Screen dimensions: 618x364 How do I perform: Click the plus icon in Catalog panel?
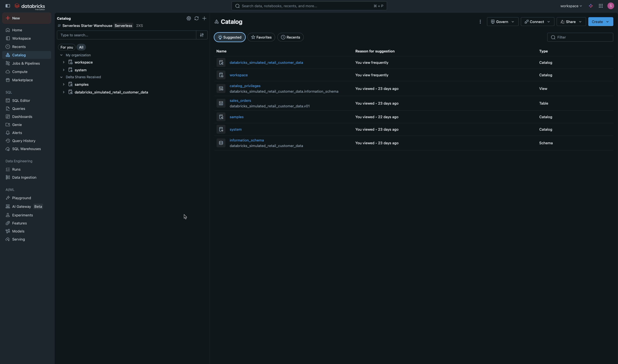[204, 18]
